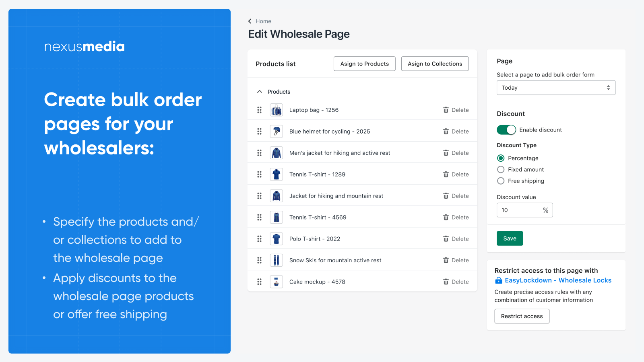644x362 pixels.
Task: Grab the drag handle next to Polo T-shirt
Action: [x=260, y=239]
